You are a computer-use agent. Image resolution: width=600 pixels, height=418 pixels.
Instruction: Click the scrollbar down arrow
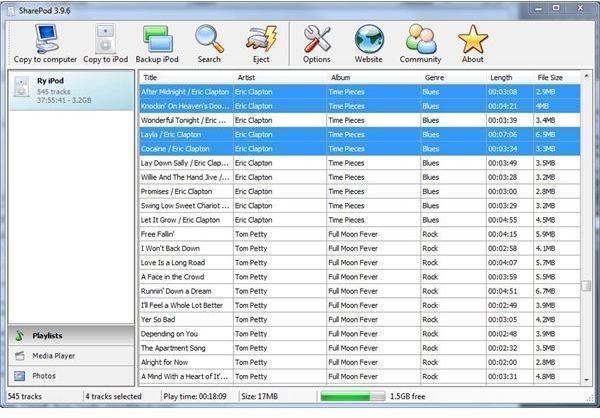click(x=586, y=379)
